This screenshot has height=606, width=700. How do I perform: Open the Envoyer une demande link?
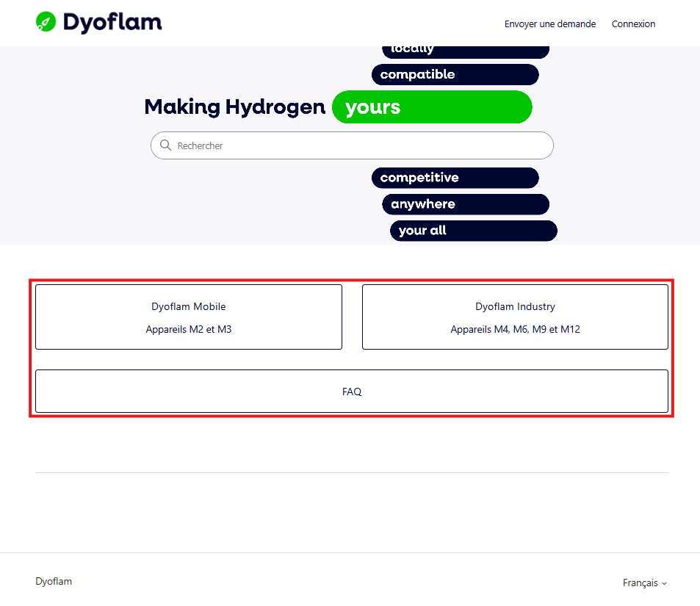pos(550,24)
